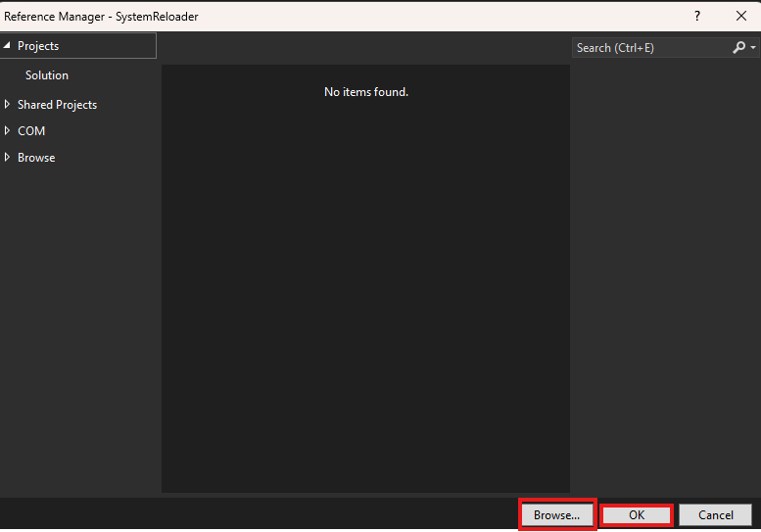761x532 pixels.
Task: Expand the Browse category arrow in sidebar
Action: point(8,158)
